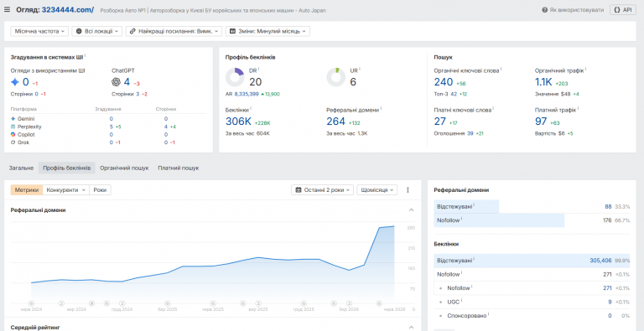Image resolution: width=644 pixels, height=331 pixels.
Task: Click the backlinks Відстежувані value 305,406
Action: tap(600, 261)
